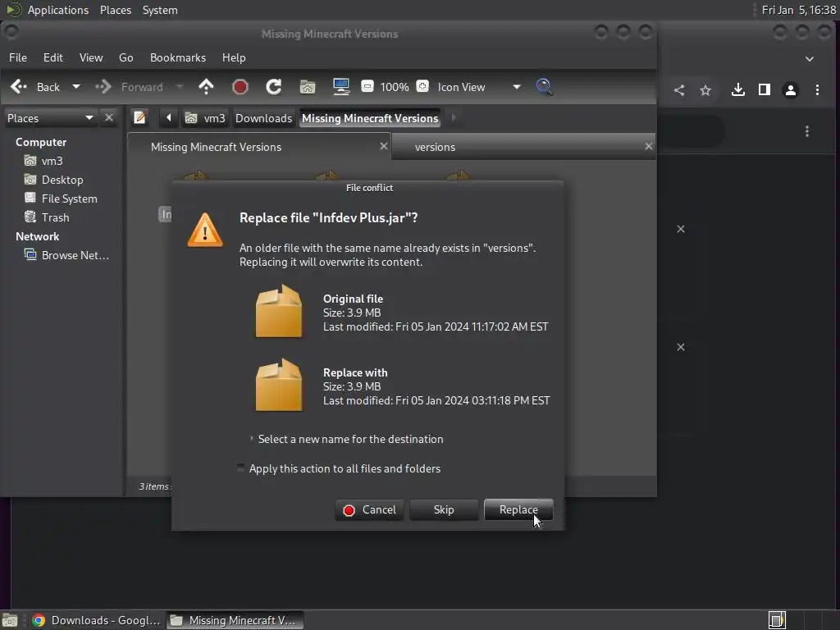Click the share icon in Chrome toolbar

point(679,90)
